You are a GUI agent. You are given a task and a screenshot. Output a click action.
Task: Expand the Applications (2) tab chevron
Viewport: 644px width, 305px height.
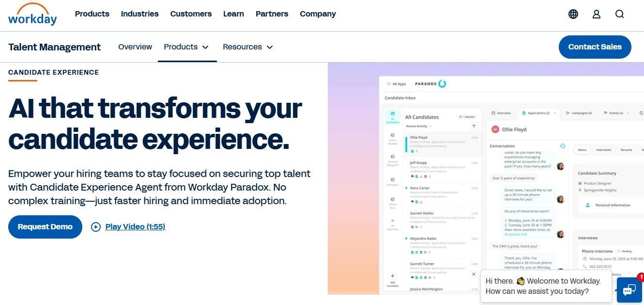coord(554,113)
